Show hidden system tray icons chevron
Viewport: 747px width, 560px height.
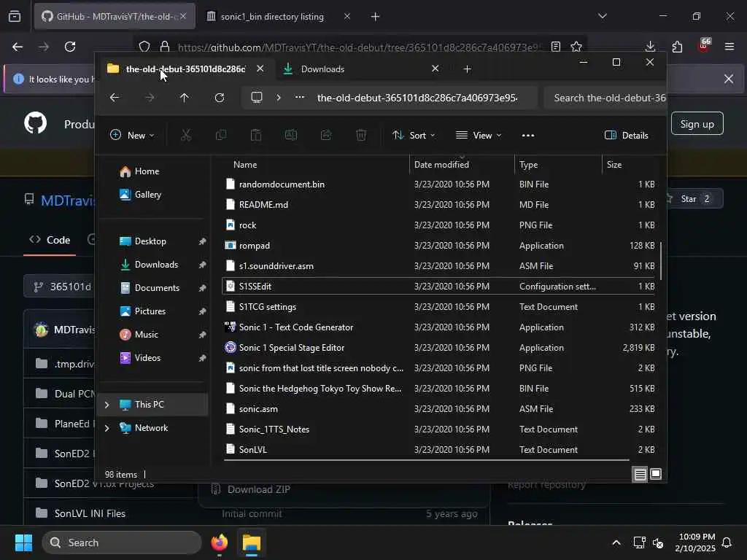point(616,542)
